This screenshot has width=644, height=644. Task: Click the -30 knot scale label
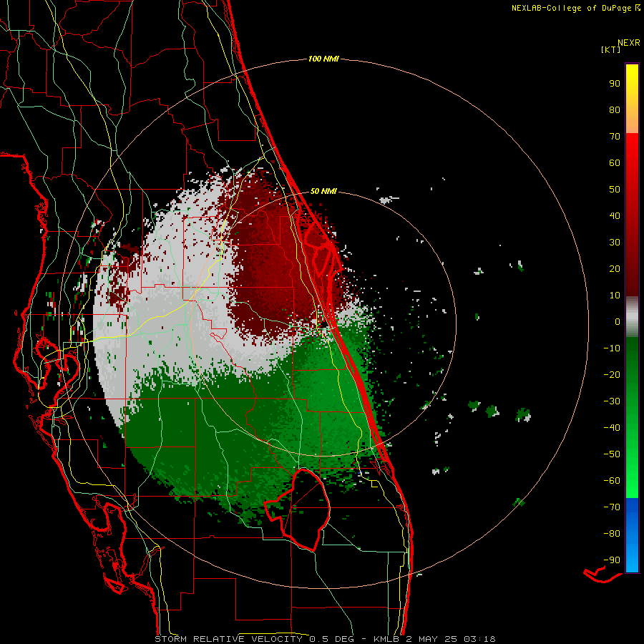tap(612, 401)
